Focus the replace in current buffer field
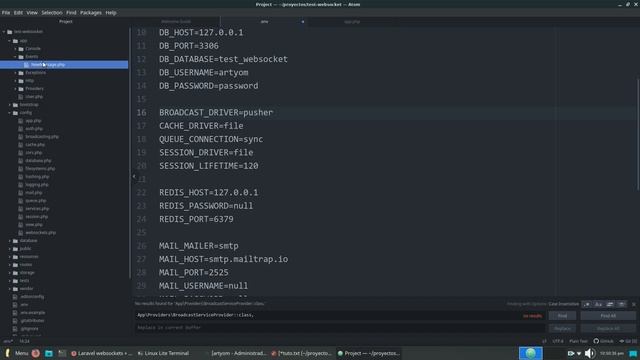The width and height of the screenshot is (640, 360). pos(340,327)
